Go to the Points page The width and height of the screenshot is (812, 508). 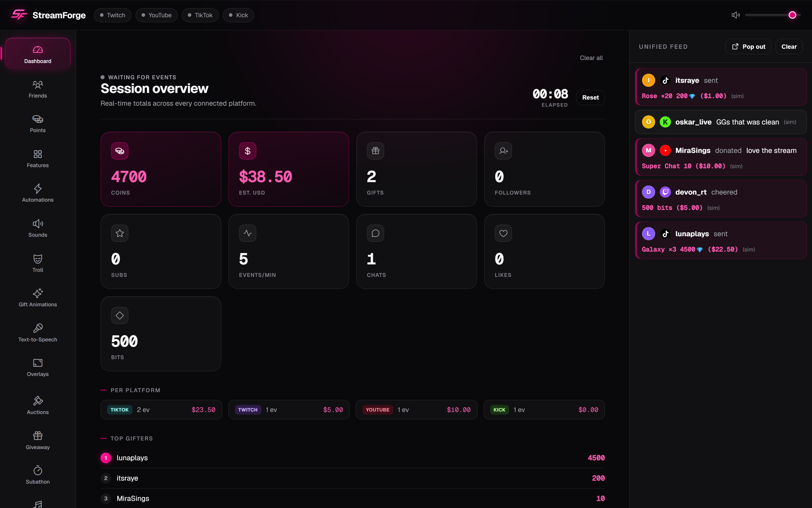coord(38,124)
